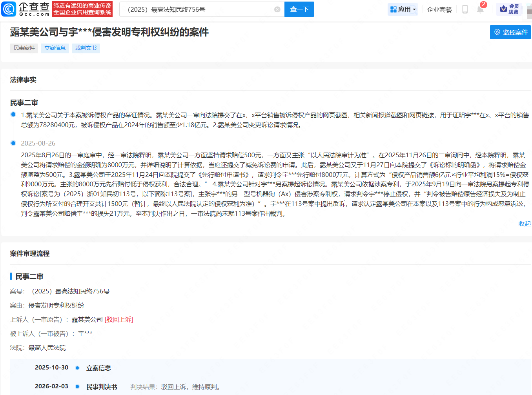This screenshot has width=532, height=395.
Task: Jump to the 裁判文书 tag
Action: pos(86,48)
